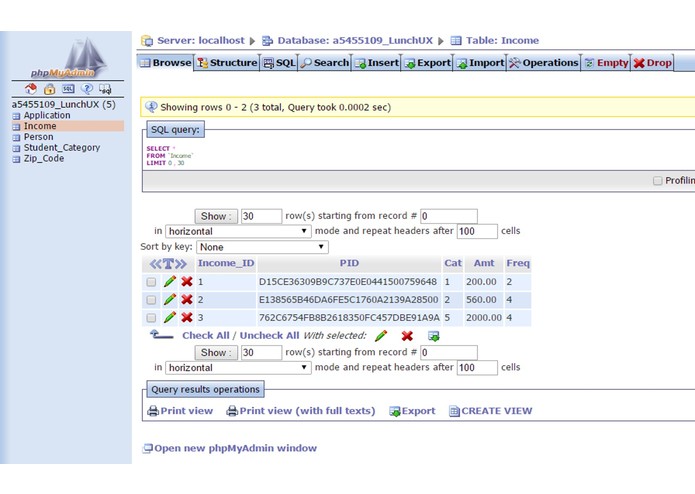Viewport: 695px width, 494px height.
Task: Open SQL documentation icon in sidebar
Action: [105, 89]
